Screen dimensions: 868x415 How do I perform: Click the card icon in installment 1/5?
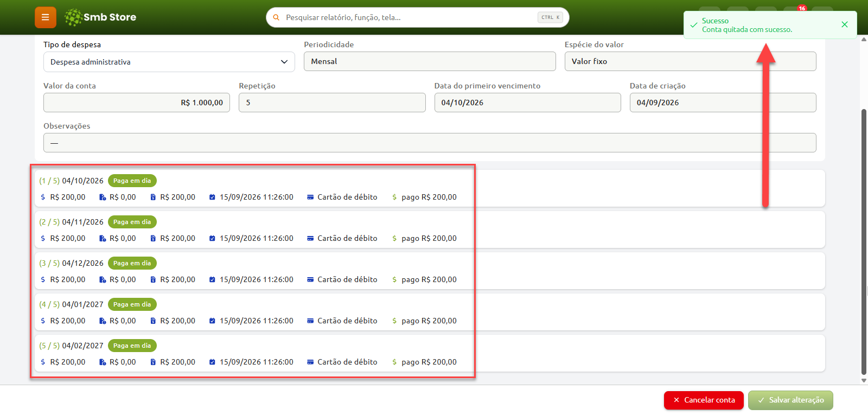(x=310, y=197)
